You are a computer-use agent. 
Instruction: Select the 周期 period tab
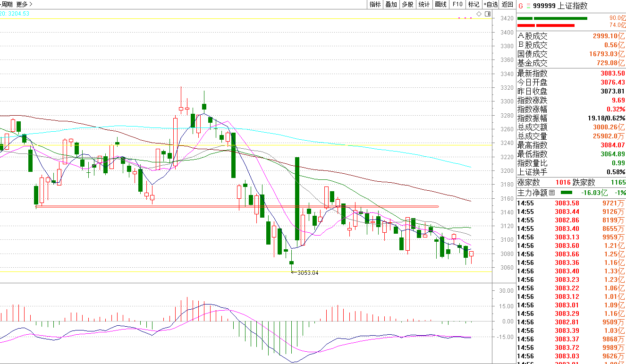pos(7,4)
